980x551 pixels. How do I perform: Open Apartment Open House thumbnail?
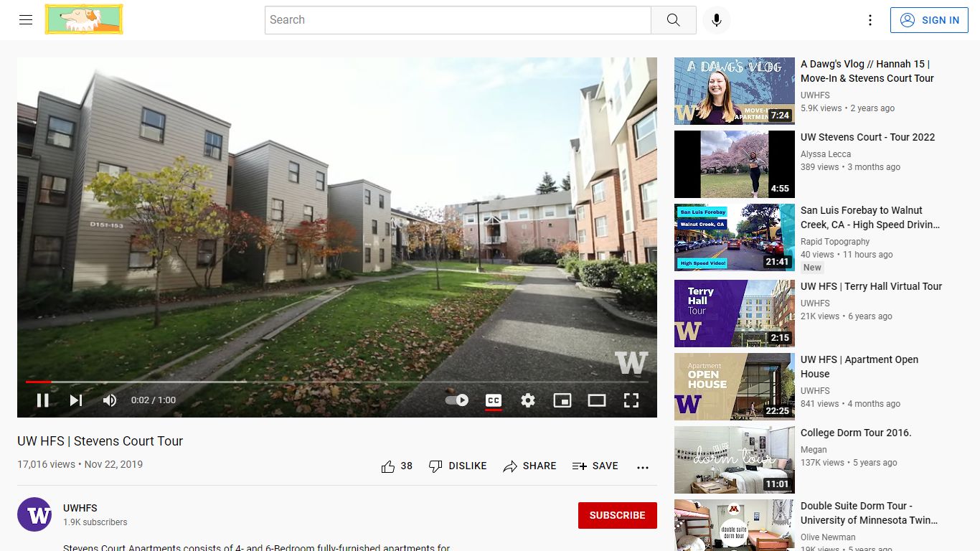tap(735, 387)
